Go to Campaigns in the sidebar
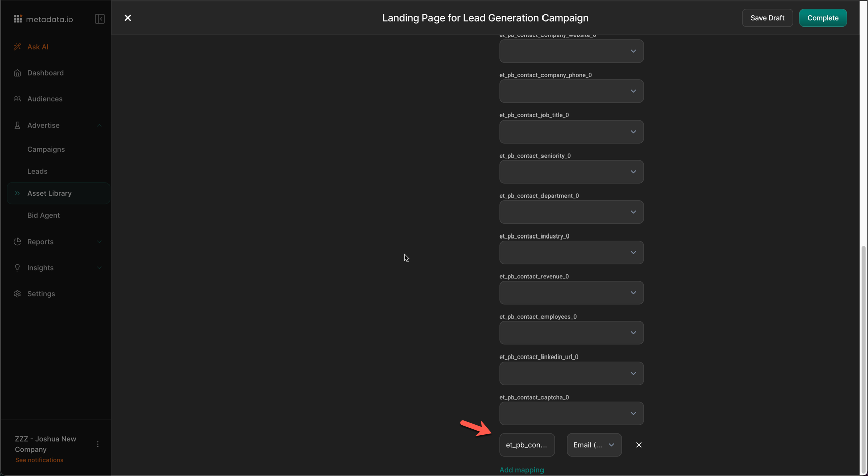Screen dimensions: 868x476 click(x=46, y=149)
